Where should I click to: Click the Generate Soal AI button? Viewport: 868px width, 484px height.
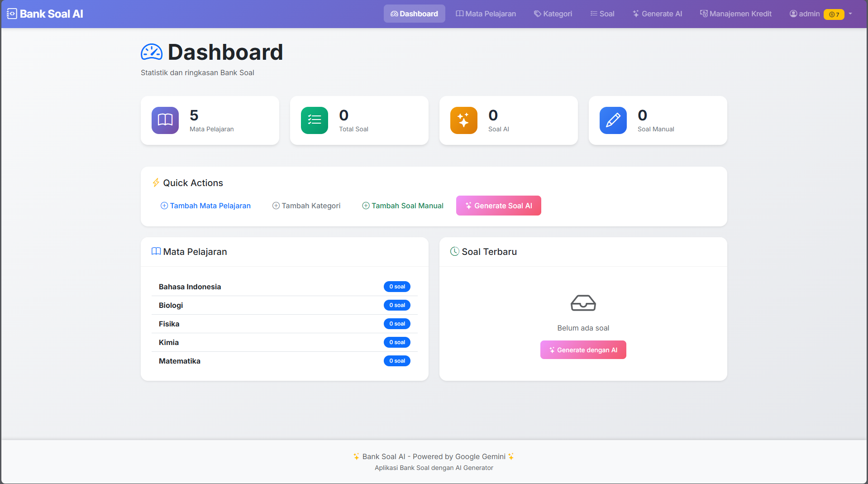point(498,205)
